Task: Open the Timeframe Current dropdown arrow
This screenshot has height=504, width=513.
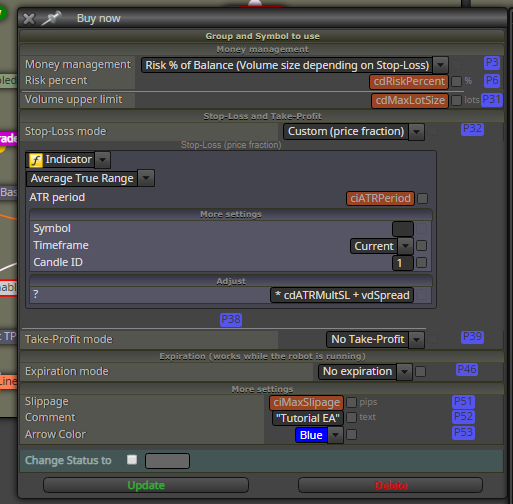Action: [405, 246]
